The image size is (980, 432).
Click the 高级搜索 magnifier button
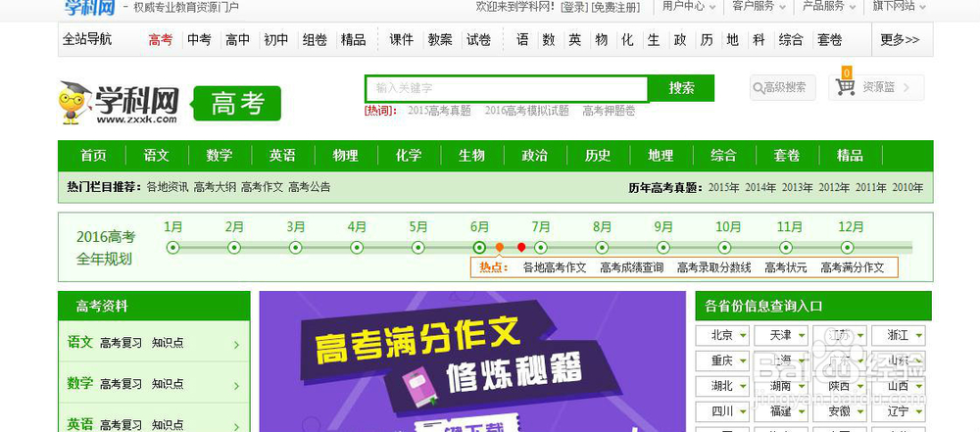click(782, 87)
